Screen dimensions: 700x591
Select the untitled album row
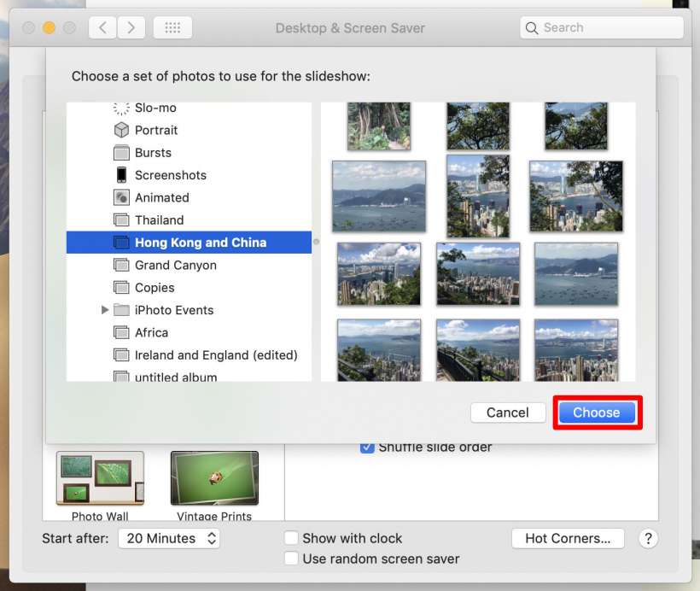coord(189,374)
